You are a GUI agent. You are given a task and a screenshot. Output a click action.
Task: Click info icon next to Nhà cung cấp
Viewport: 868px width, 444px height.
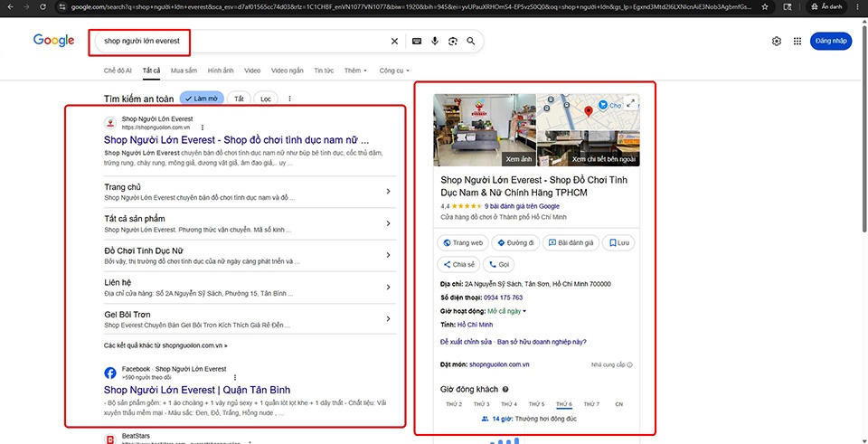pos(630,364)
